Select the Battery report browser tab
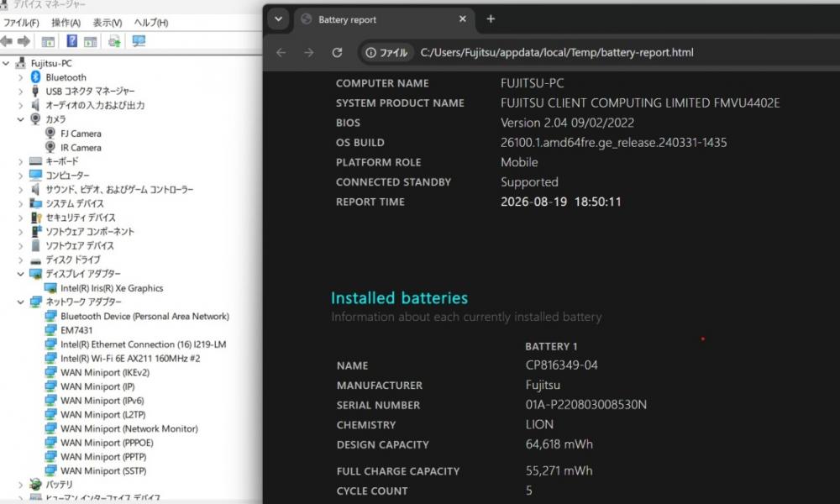The image size is (840, 504). [x=384, y=20]
